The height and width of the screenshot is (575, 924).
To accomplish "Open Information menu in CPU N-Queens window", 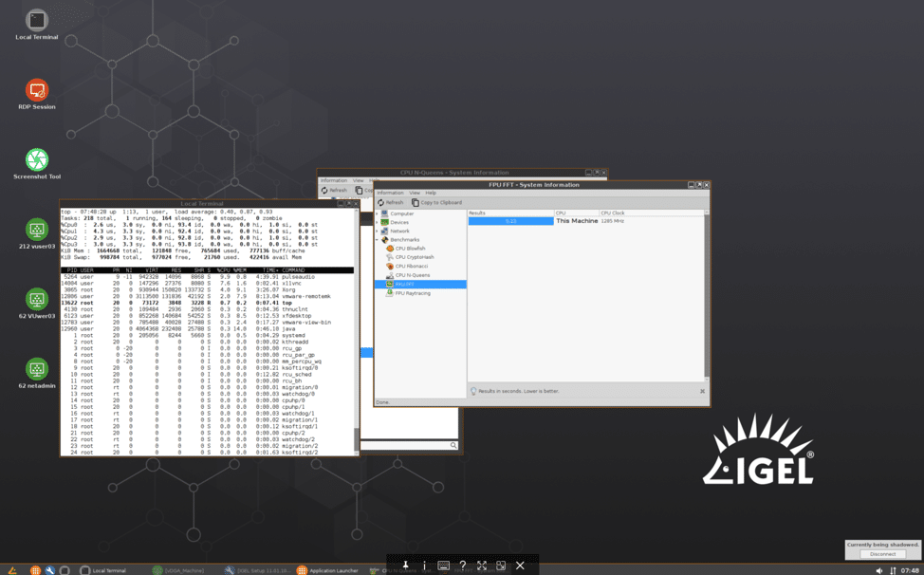I will (334, 180).
